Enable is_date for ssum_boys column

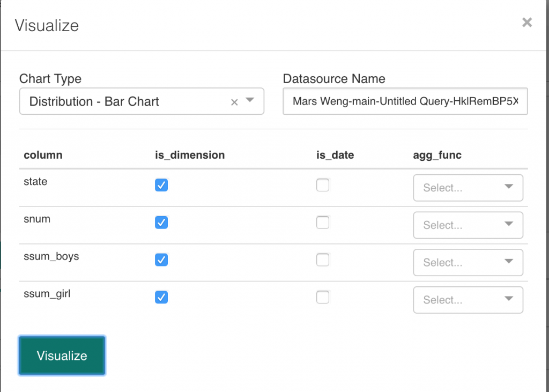point(323,260)
